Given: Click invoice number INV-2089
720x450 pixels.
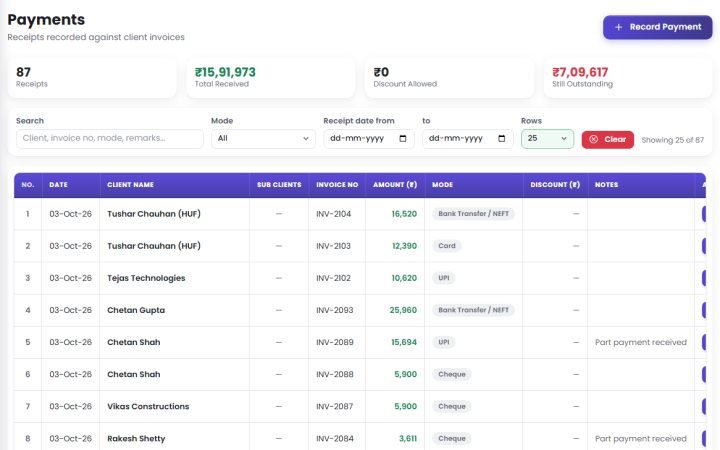Looking at the screenshot, I should point(335,343).
